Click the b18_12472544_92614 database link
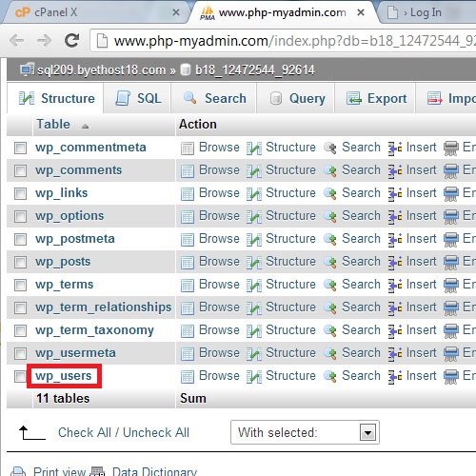Image resolution: width=476 pixels, height=476 pixels. 255,69
